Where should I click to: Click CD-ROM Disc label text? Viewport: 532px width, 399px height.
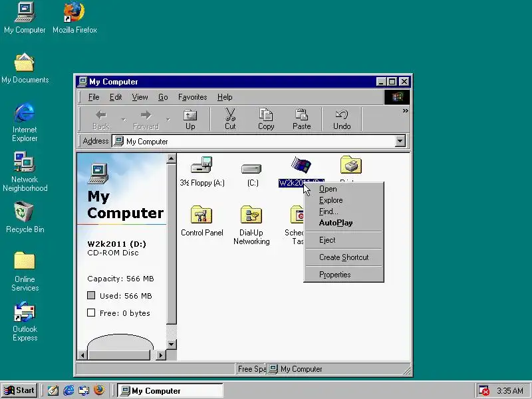(113, 253)
